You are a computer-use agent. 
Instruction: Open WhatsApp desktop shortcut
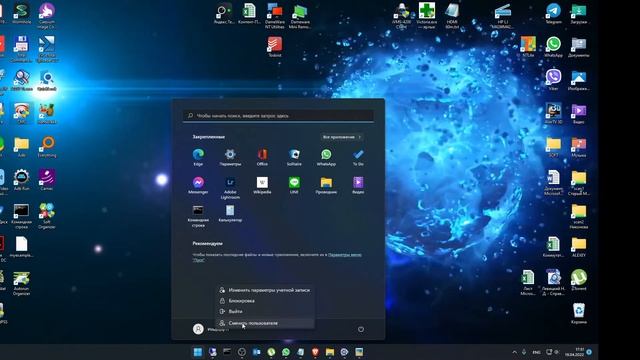click(x=553, y=47)
